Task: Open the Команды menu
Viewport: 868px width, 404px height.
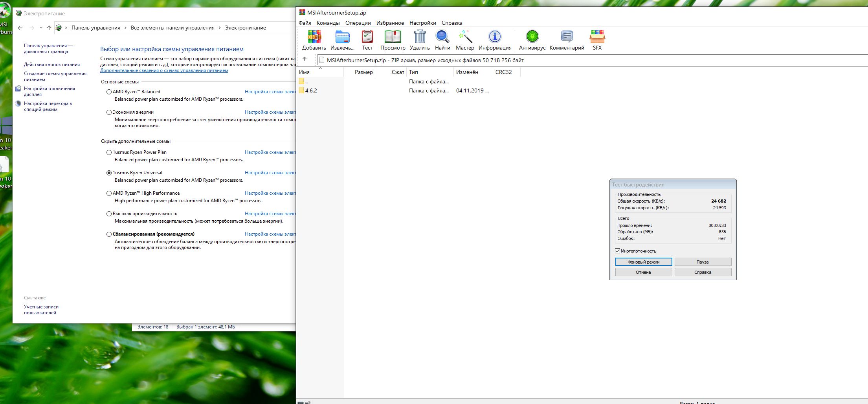Action: point(328,23)
